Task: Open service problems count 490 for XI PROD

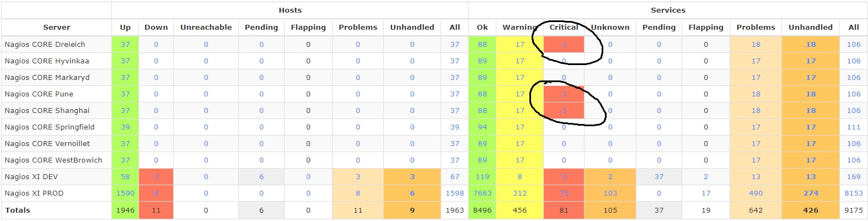Action: coord(756,193)
